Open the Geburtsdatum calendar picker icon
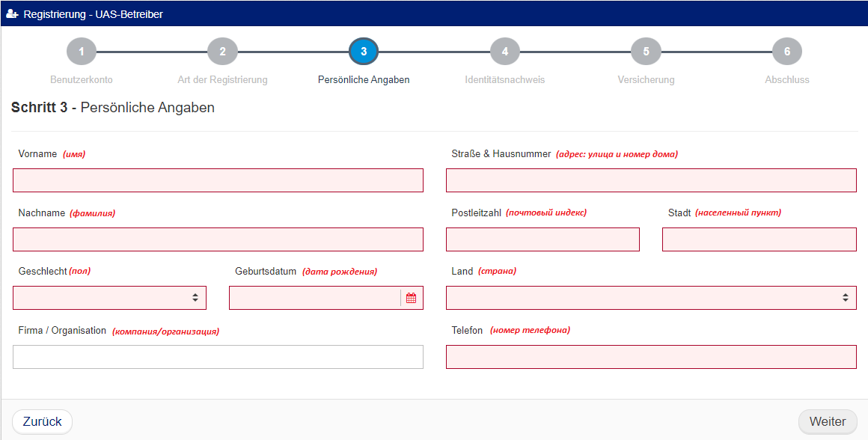Image resolution: width=868 pixels, height=440 pixels. pyautogui.click(x=411, y=298)
